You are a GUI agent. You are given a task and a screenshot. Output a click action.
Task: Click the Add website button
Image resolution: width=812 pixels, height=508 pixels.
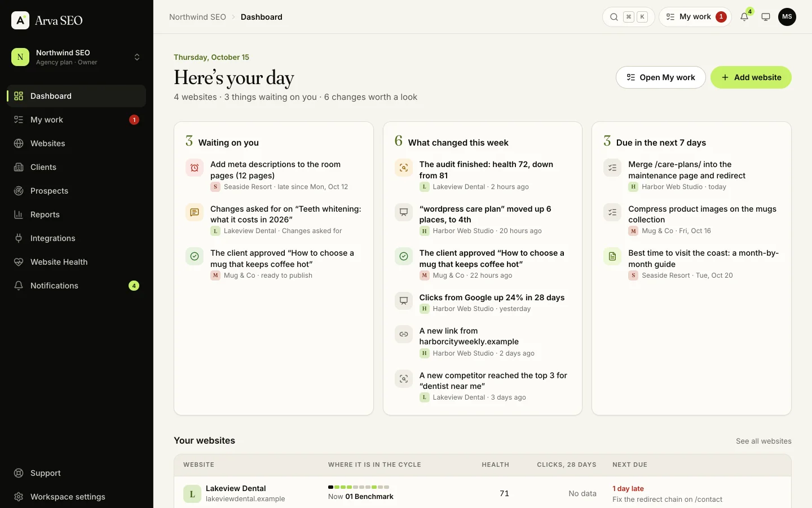(751, 77)
